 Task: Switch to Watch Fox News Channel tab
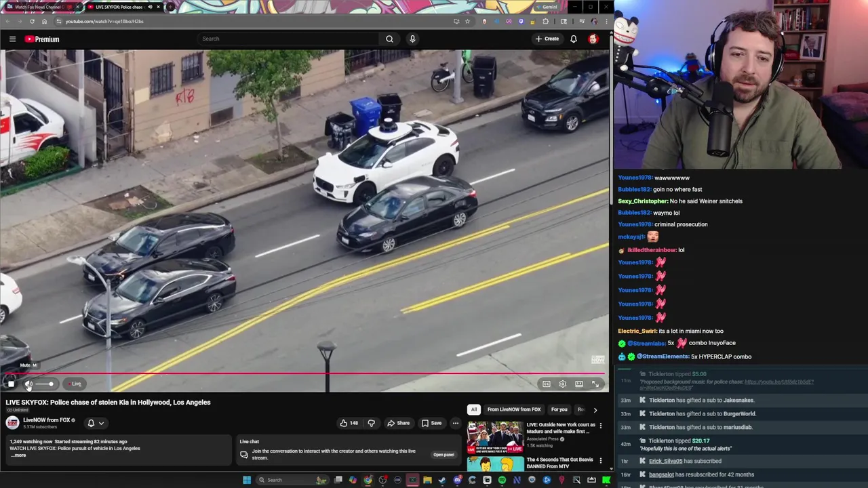coord(41,7)
